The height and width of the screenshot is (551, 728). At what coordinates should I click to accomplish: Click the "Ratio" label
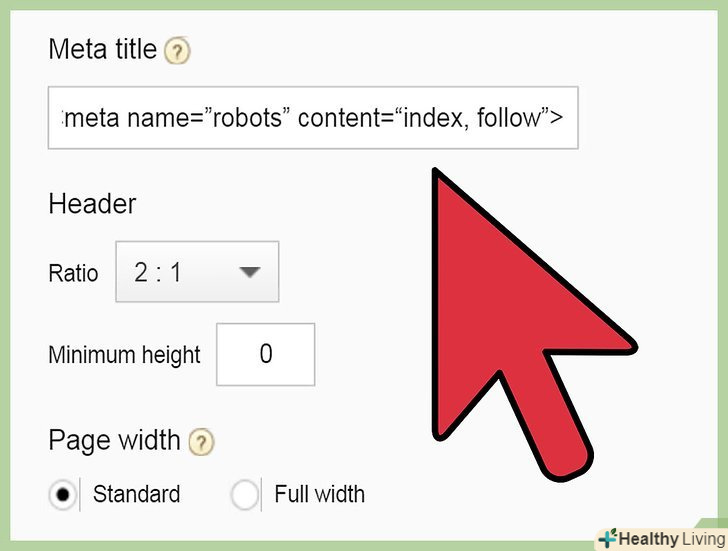coord(73,272)
